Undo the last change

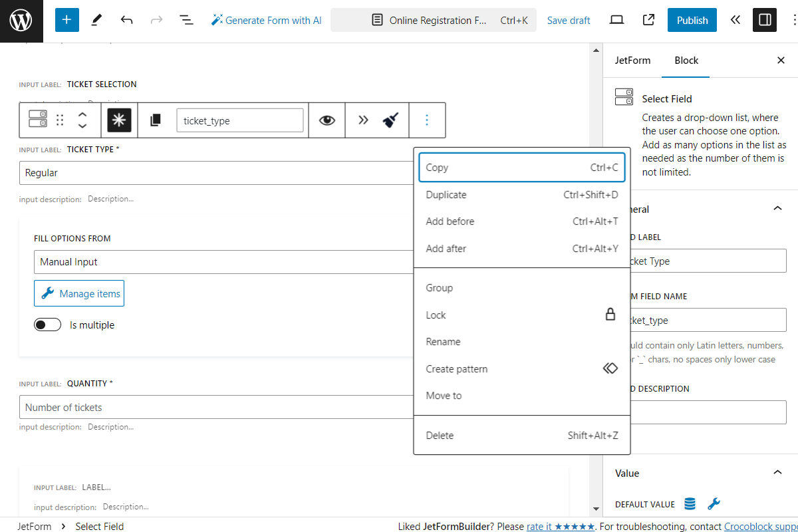(x=126, y=20)
